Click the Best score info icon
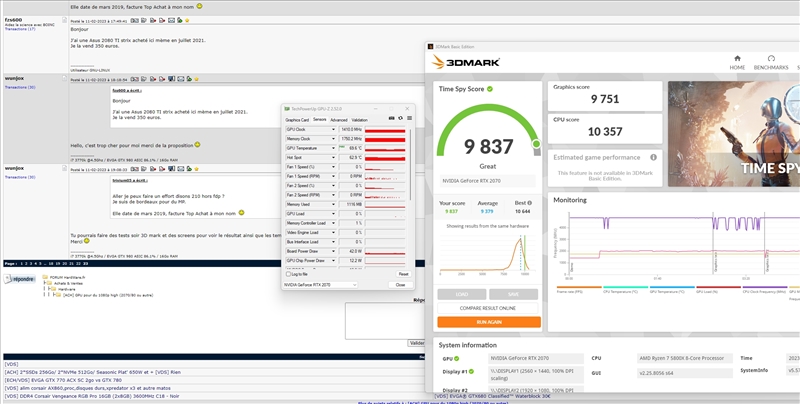 coord(531,203)
